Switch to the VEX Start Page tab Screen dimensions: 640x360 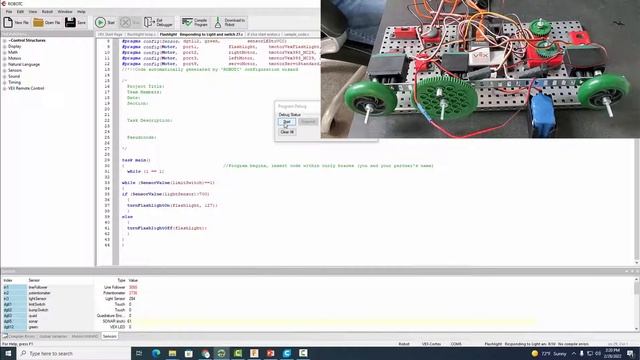pyautogui.click(x=110, y=35)
